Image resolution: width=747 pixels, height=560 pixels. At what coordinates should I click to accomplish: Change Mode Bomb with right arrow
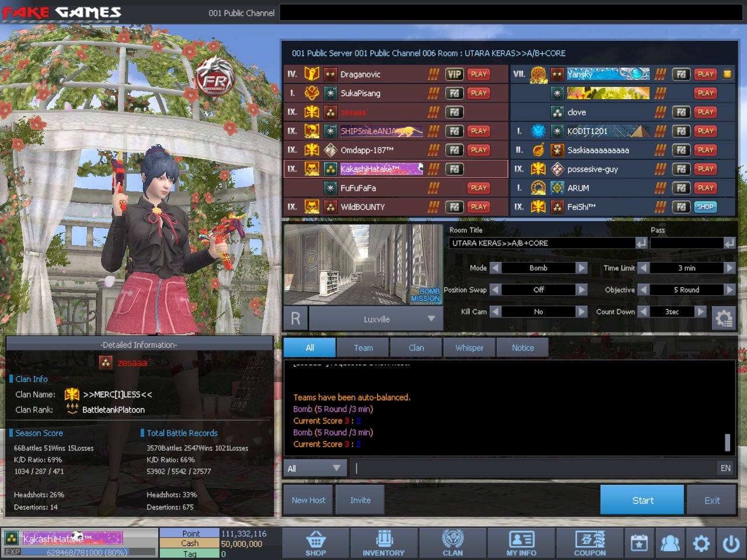click(581, 268)
